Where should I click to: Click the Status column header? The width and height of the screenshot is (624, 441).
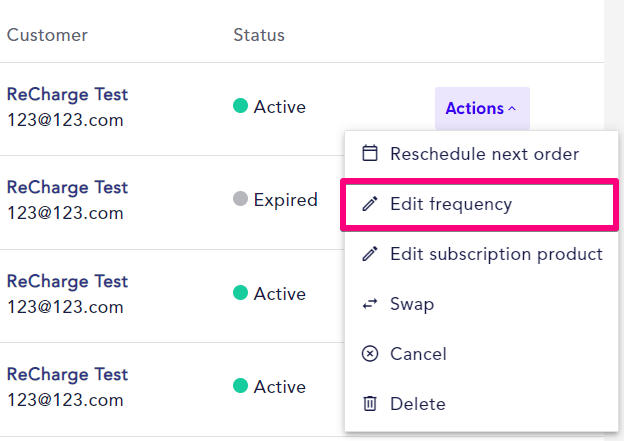coord(259,35)
